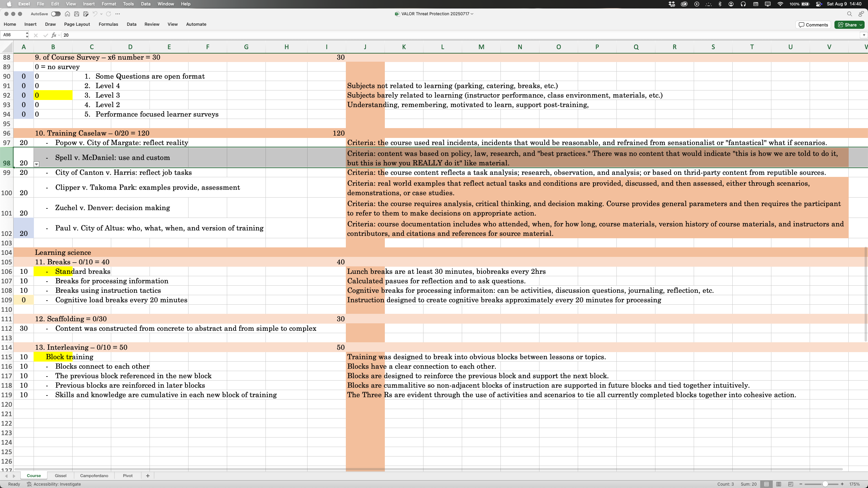Adjust the zoom slider handle
Viewport: 868px width, 488px height.
tap(825, 484)
